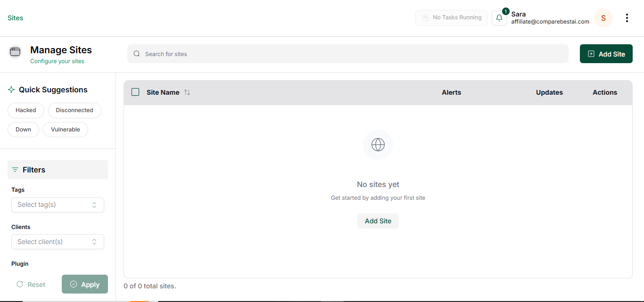
Task: Open the Select client(s) dropdown
Action: pos(58,242)
